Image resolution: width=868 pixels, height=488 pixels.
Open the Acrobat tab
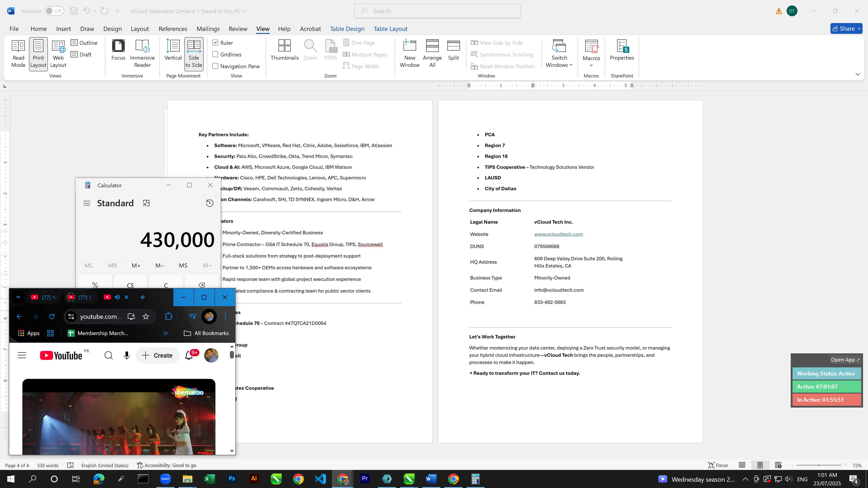pyautogui.click(x=310, y=29)
